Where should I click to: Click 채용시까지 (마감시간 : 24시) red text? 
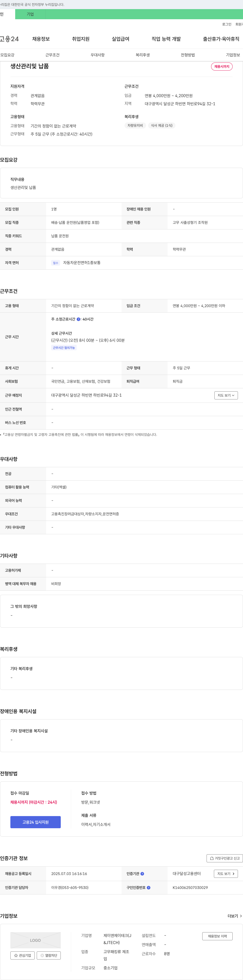point(33,802)
